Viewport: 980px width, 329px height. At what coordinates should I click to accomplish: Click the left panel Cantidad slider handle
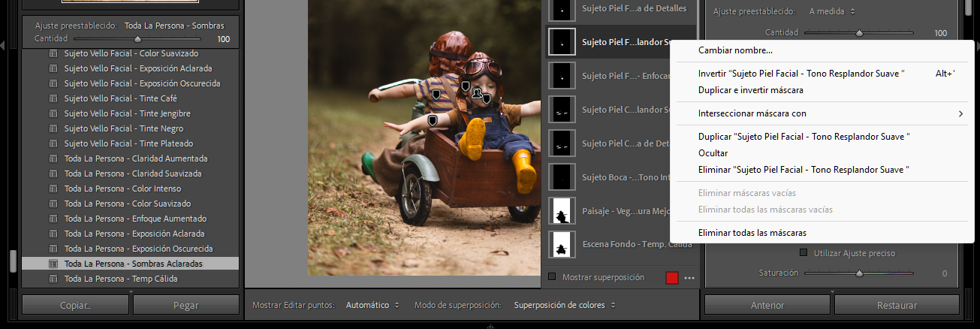pyautogui.click(x=137, y=38)
